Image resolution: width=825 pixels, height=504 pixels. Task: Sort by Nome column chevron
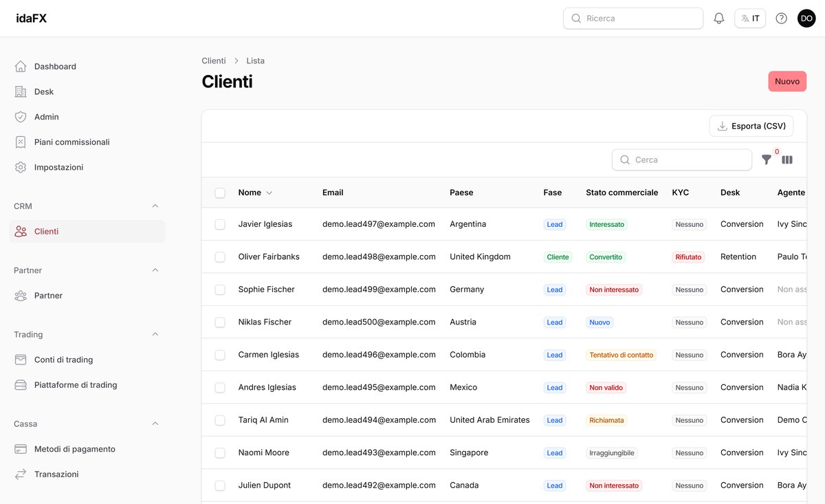click(269, 193)
